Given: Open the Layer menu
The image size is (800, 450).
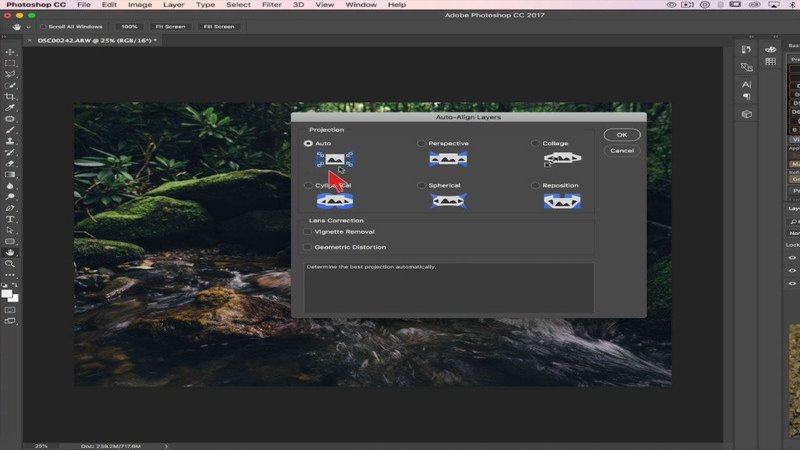Looking at the screenshot, I should tap(173, 5).
